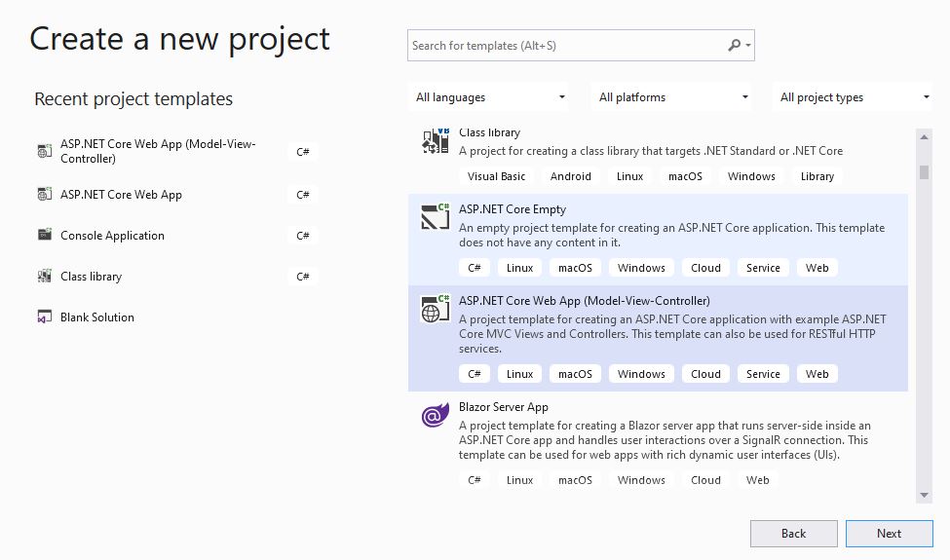
Task: Click the Service tag under Model-View-Controller template
Action: click(x=763, y=374)
